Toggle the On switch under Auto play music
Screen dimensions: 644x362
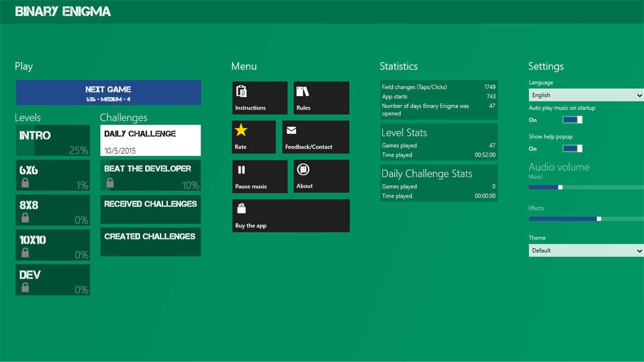572,120
